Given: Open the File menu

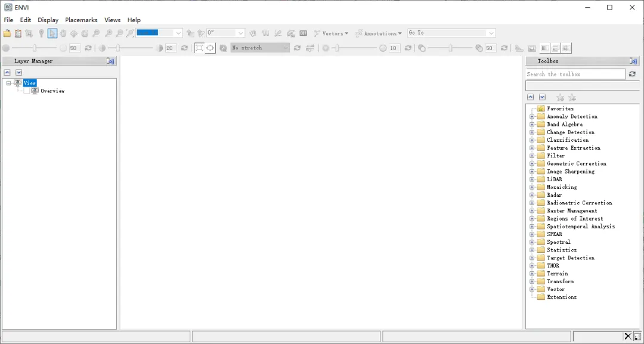Looking at the screenshot, I should pos(8,20).
